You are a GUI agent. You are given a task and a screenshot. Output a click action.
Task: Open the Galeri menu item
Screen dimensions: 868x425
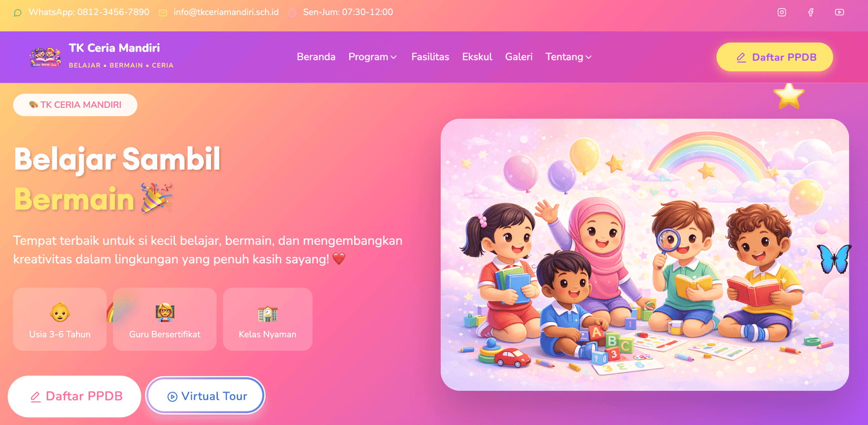pos(519,57)
